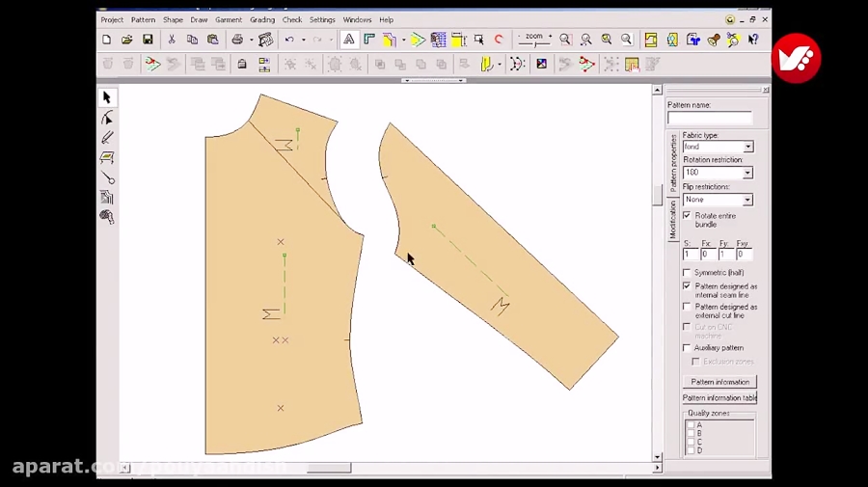Undo the last action
Screen dimensions: 868x487
tap(289, 40)
